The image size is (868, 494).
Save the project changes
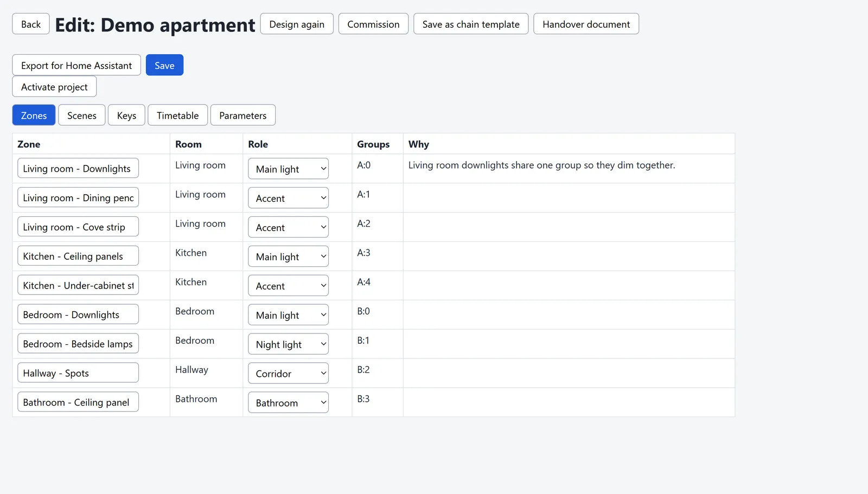pyautogui.click(x=164, y=65)
